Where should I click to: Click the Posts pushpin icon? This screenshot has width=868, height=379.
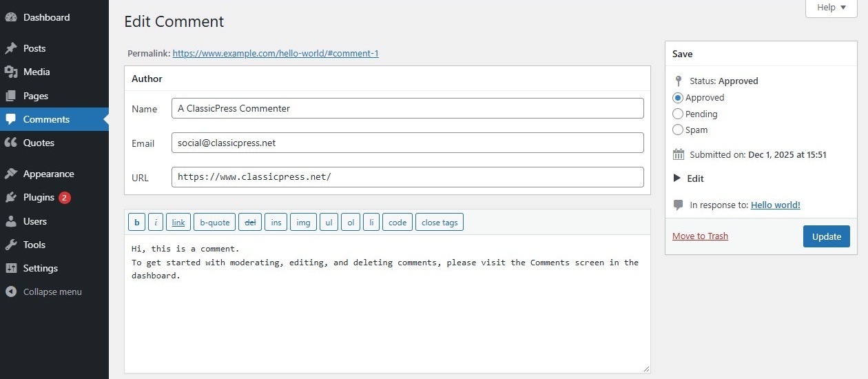coord(11,48)
